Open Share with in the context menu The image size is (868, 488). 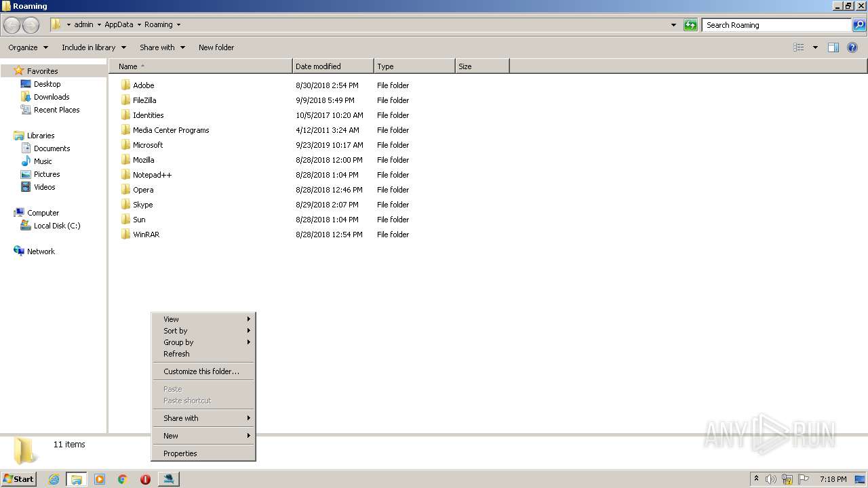click(203, 418)
